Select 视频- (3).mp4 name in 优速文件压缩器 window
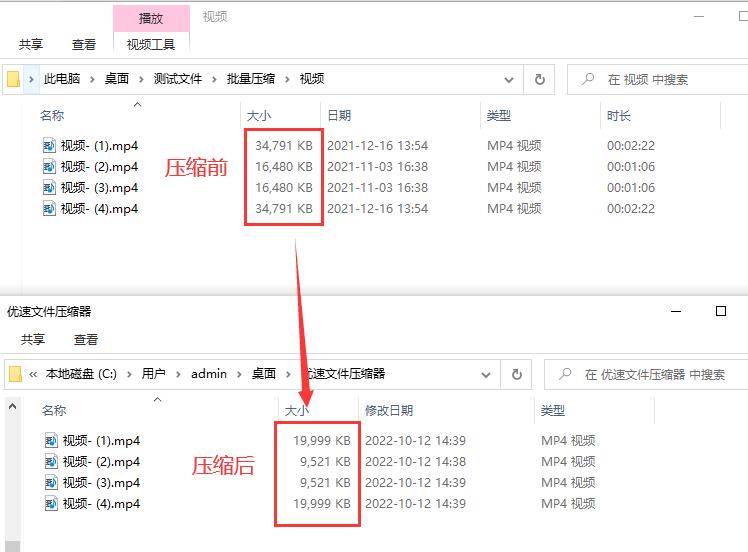748x552 pixels. click(x=102, y=482)
